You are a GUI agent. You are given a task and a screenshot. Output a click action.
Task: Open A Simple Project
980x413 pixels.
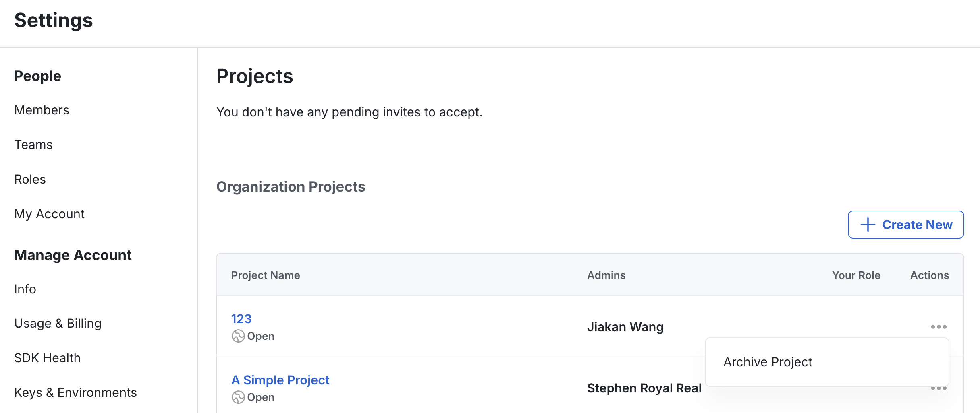point(280,379)
